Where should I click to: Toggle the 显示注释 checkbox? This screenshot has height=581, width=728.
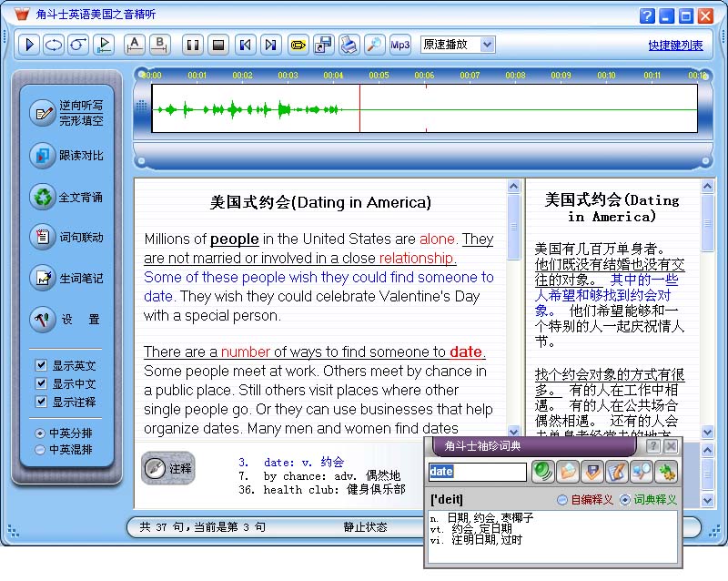(x=41, y=402)
